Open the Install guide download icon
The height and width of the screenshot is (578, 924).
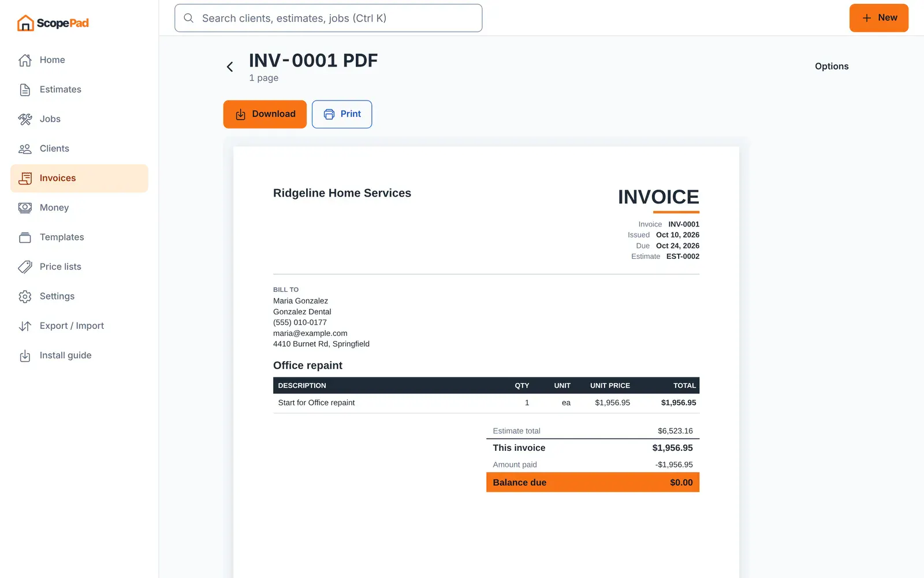(25, 355)
